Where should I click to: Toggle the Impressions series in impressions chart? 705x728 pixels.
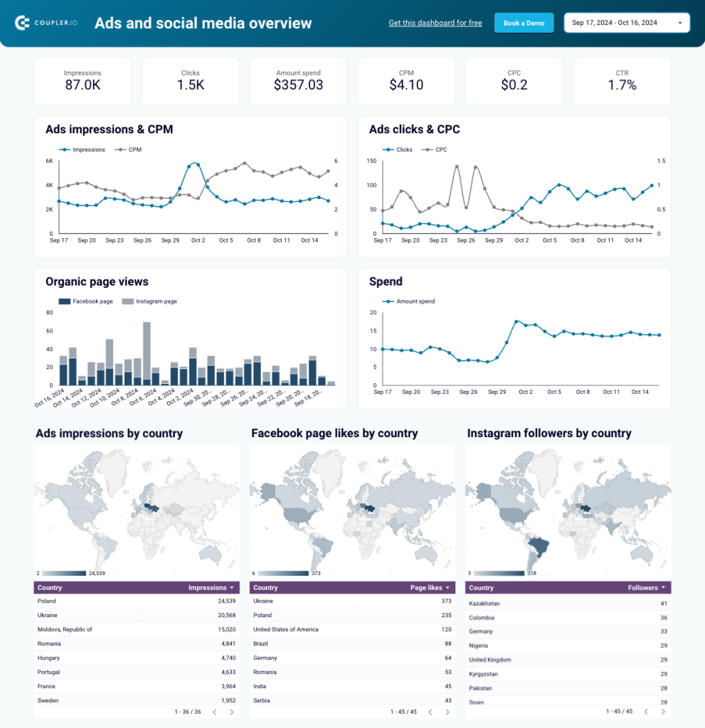point(64,150)
